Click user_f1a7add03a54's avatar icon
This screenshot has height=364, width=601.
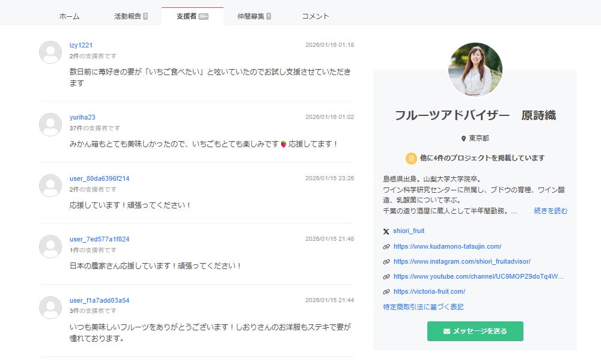pos(50,308)
